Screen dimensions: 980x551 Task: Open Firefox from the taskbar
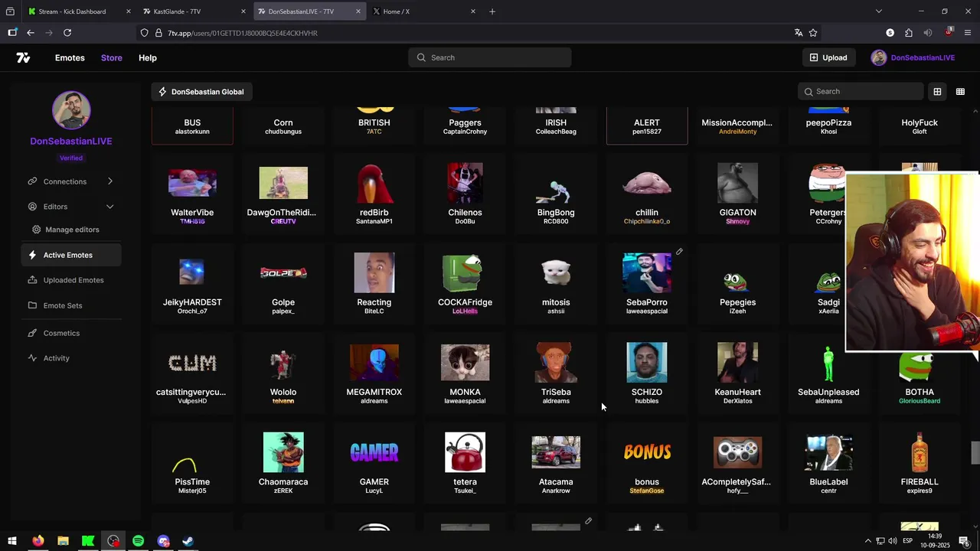tap(38, 541)
